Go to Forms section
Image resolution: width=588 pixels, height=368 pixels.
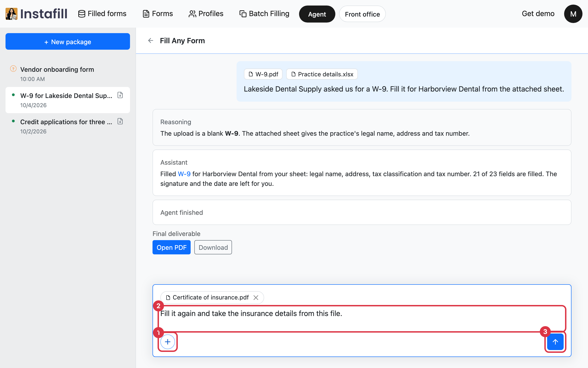click(158, 14)
